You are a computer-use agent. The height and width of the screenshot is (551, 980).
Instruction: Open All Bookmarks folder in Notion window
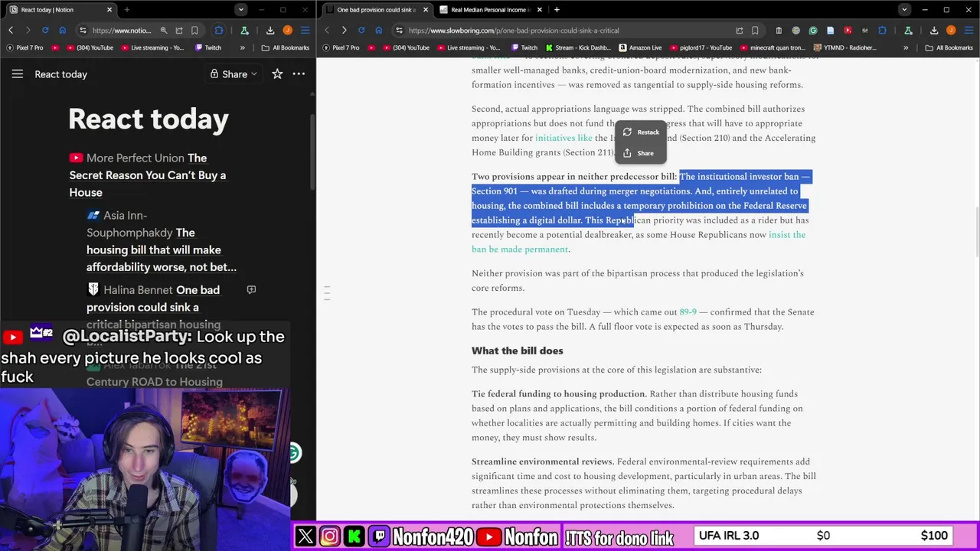(x=286, y=47)
